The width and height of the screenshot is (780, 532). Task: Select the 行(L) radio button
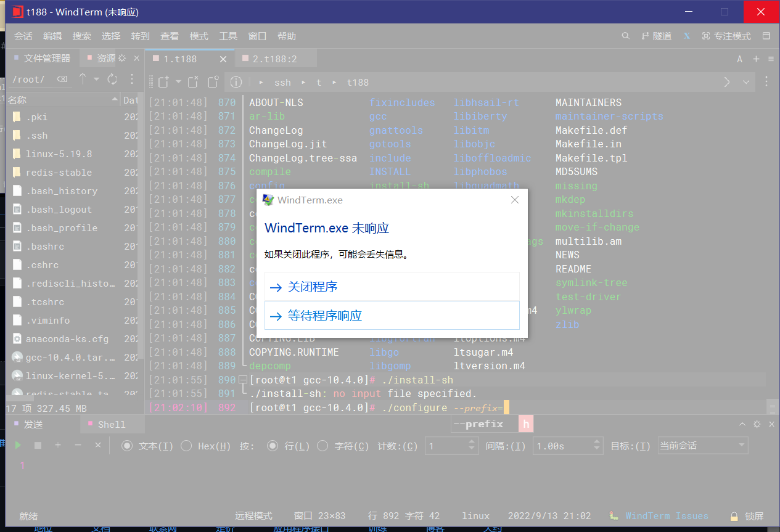tap(273, 446)
